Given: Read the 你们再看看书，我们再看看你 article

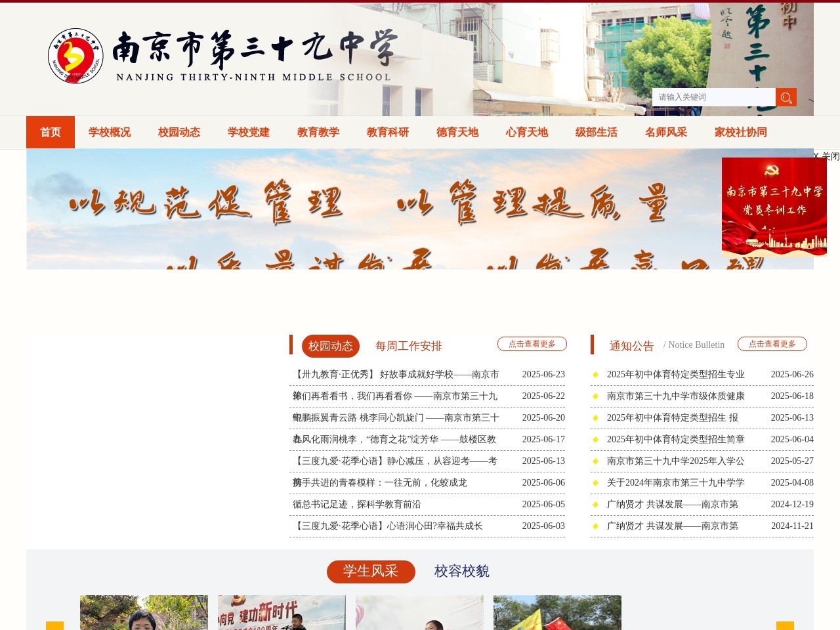Looking at the screenshot, I should [395, 396].
